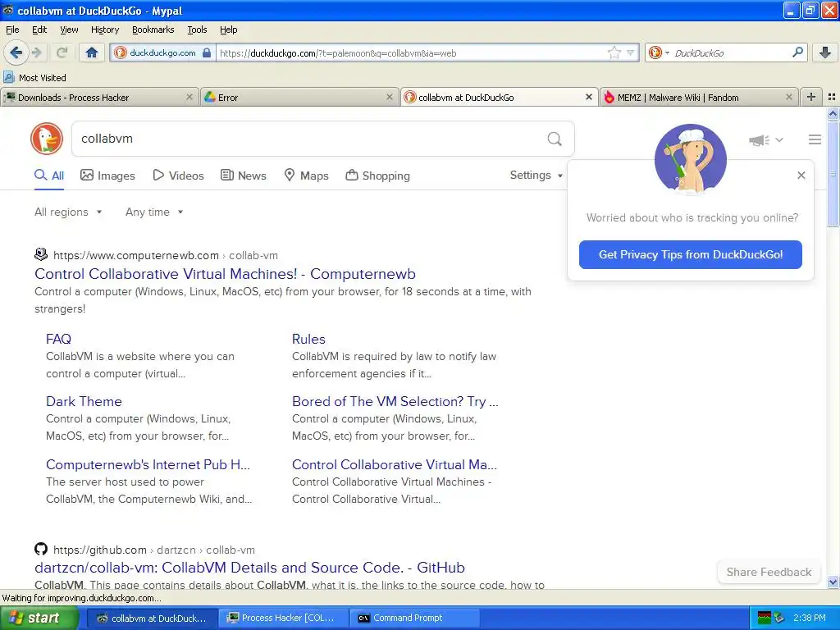840x630 pixels.
Task: Open the Downloads arrow toolbar button
Action: 825,52
